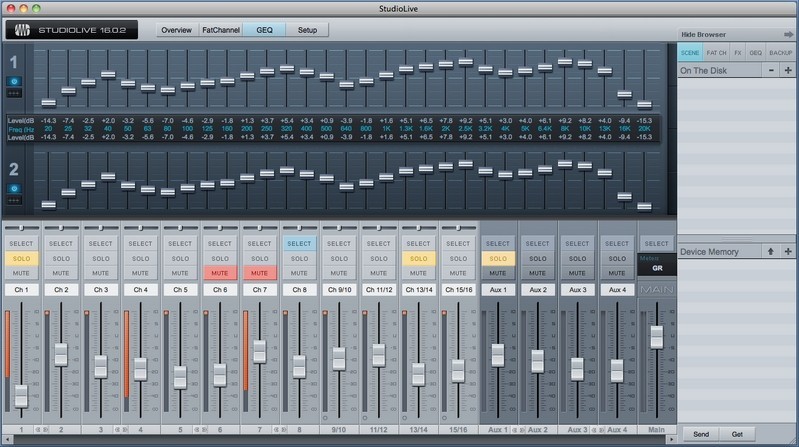Click the Main fader handle
Image resolution: width=799 pixels, height=447 pixels.
(x=657, y=337)
